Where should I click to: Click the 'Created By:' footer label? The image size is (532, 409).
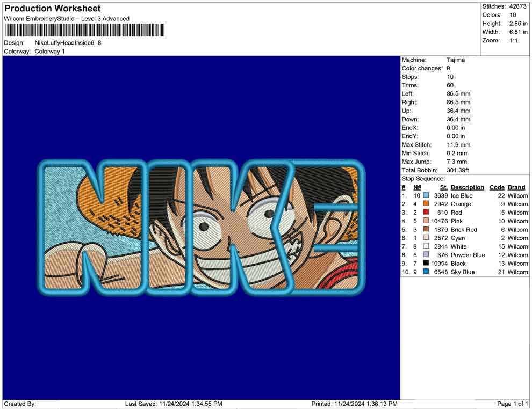[x=20, y=404]
